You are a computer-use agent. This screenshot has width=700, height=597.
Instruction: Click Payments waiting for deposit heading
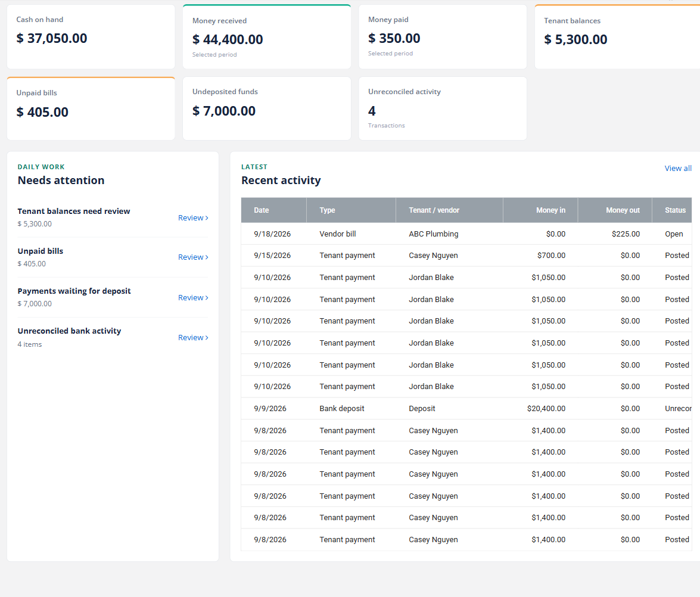coord(74,291)
